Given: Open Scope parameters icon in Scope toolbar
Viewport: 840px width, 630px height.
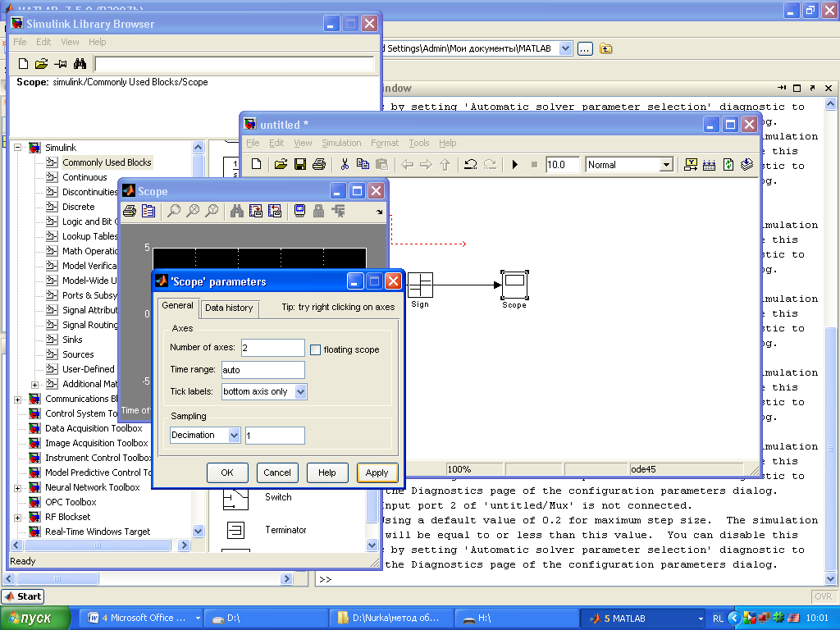Looking at the screenshot, I should [x=148, y=211].
